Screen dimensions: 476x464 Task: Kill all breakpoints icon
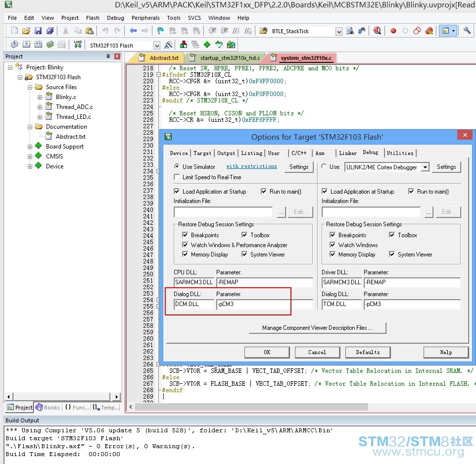coord(429,31)
